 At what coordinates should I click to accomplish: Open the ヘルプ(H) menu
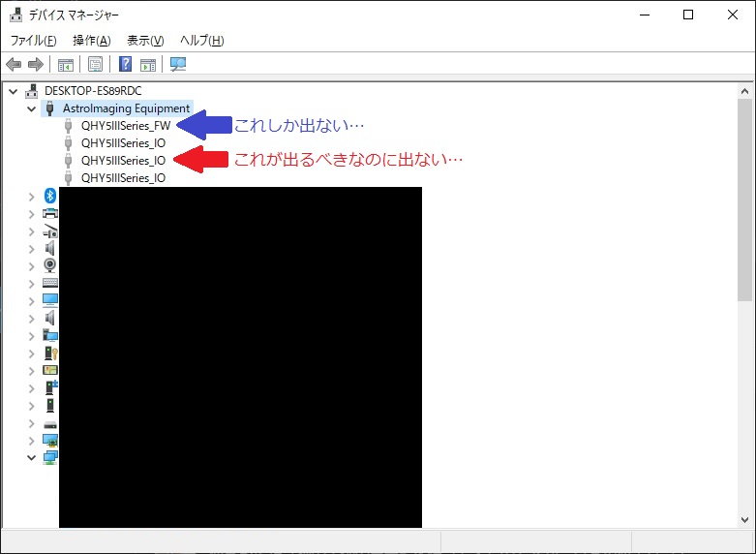click(202, 40)
